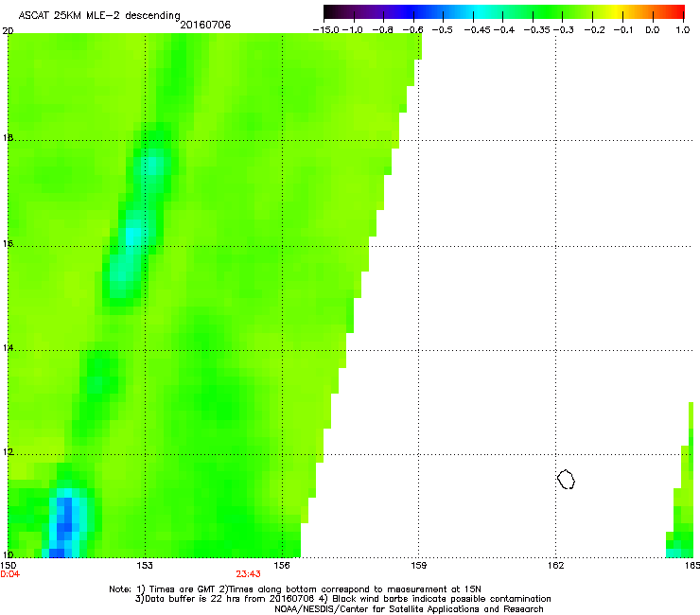This screenshot has height=615, width=700.
Task: Click the -0.35 color scale label
Action: coord(537,30)
